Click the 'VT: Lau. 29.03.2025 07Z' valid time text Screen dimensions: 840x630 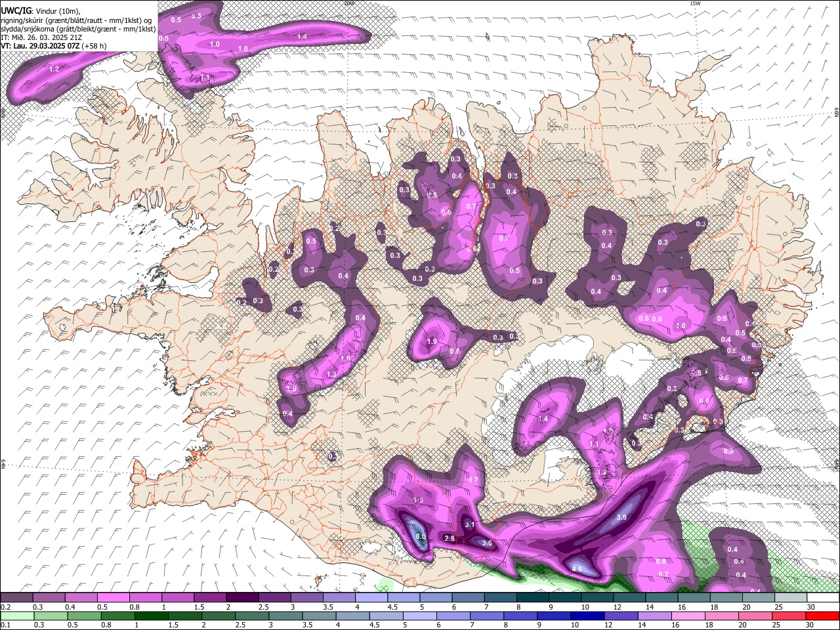[x=41, y=46]
